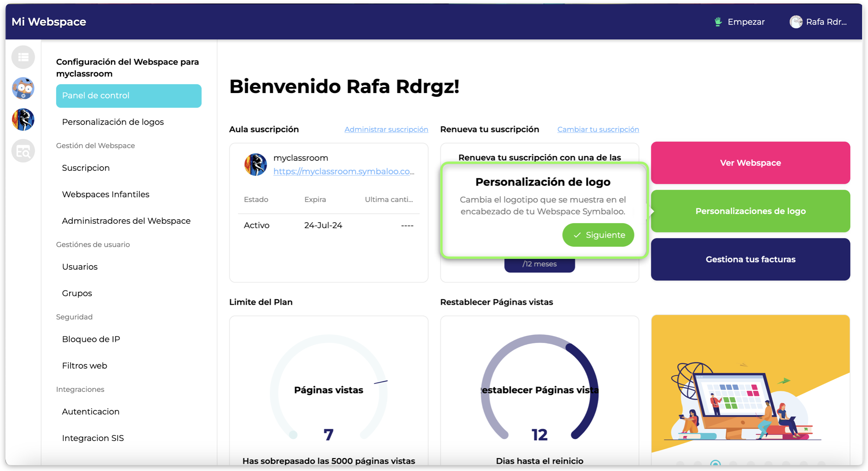The image size is (868, 471).
Task: Click the Administrar suscripción link
Action: (386, 129)
